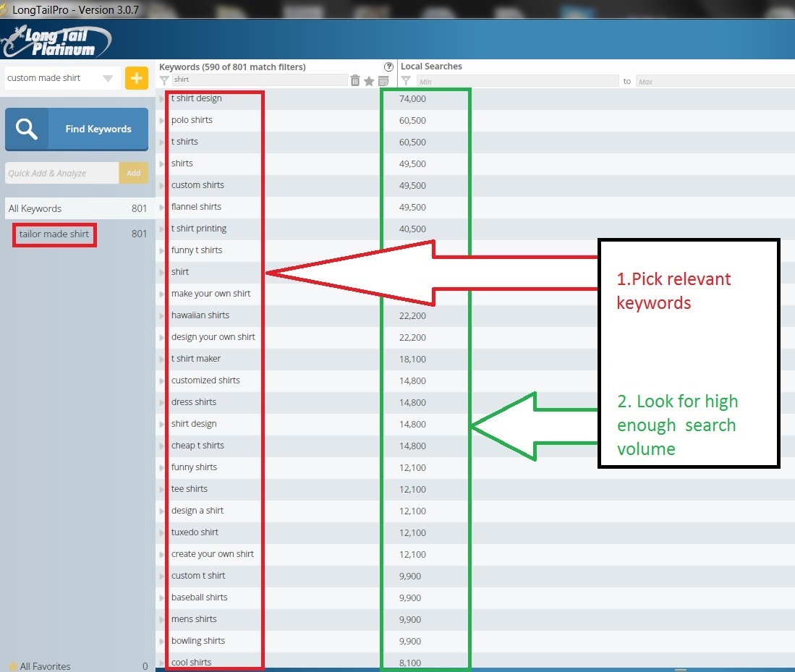Select the 't shirt printing' keyword

click(199, 229)
